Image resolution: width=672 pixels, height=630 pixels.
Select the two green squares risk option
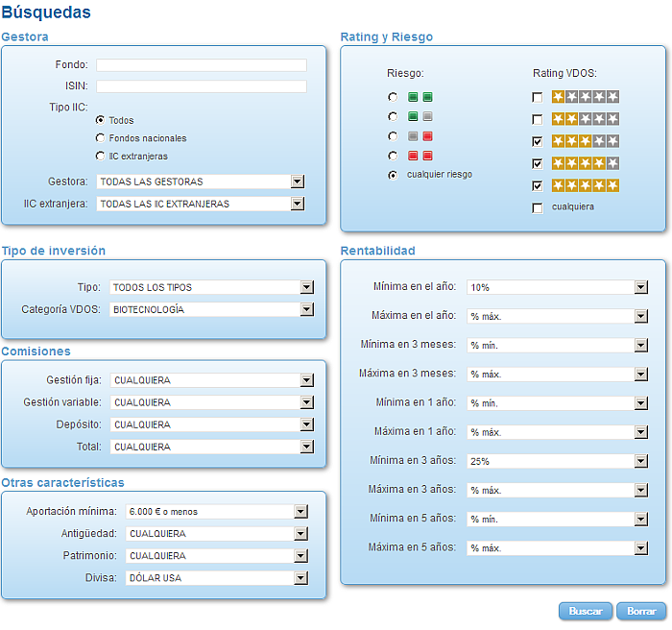coord(393,97)
